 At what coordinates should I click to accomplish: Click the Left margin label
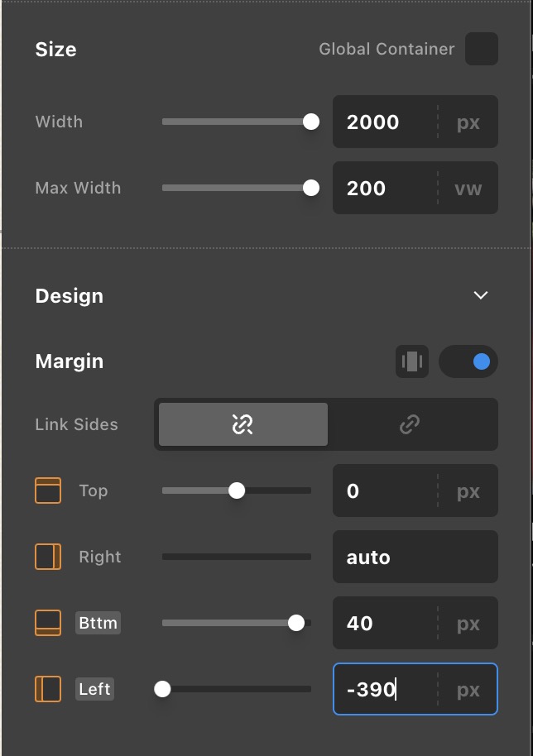(x=94, y=689)
